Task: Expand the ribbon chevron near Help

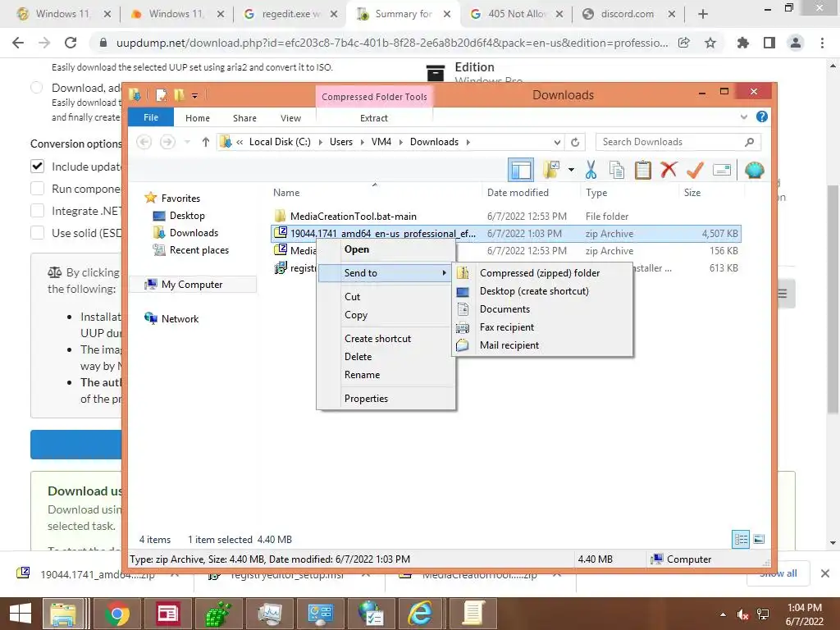Action: coord(743,116)
